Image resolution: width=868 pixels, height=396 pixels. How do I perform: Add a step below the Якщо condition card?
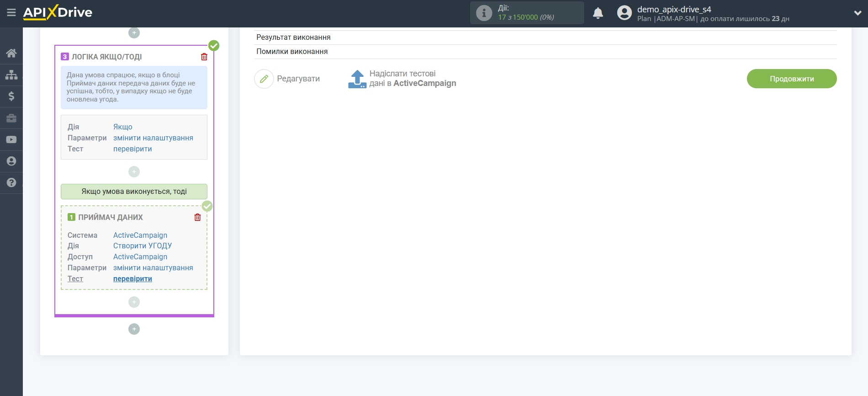coord(134,171)
